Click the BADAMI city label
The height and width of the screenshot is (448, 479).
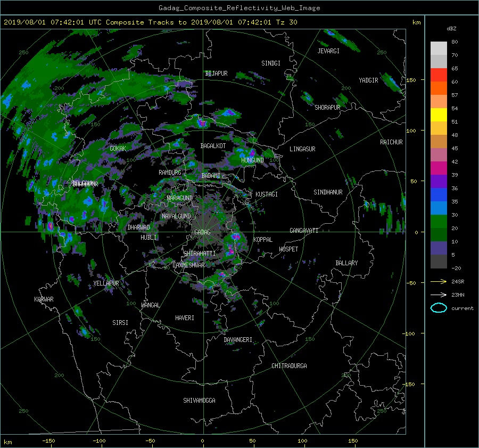pyautogui.click(x=211, y=176)
